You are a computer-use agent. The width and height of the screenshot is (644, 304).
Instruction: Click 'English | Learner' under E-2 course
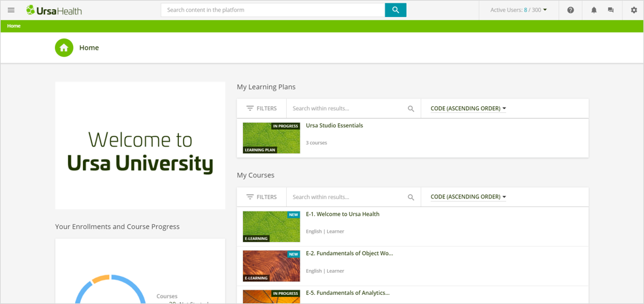coord(325,271)
